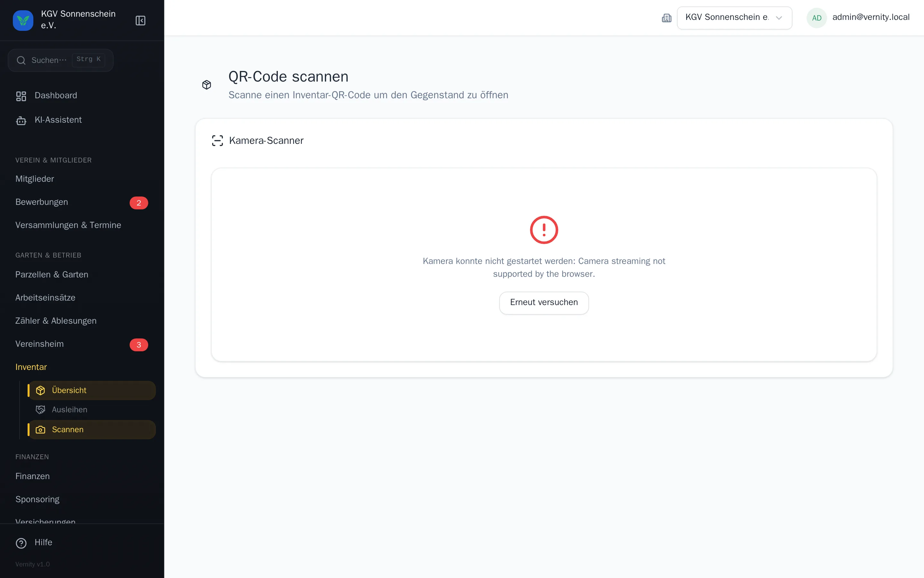Viewport: 924px width, 578px height.
Task: Open Zähler & Ablesungen
Action: click(82, 321)
